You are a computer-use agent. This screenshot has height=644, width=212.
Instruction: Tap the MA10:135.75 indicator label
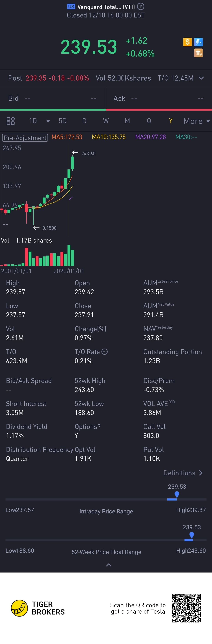pos(109,137)
